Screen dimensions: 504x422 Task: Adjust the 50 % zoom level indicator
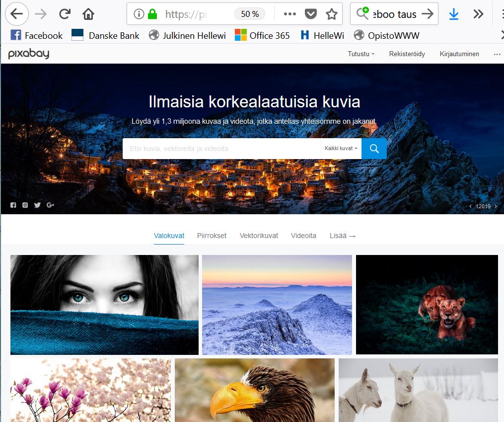click(250, 14)
